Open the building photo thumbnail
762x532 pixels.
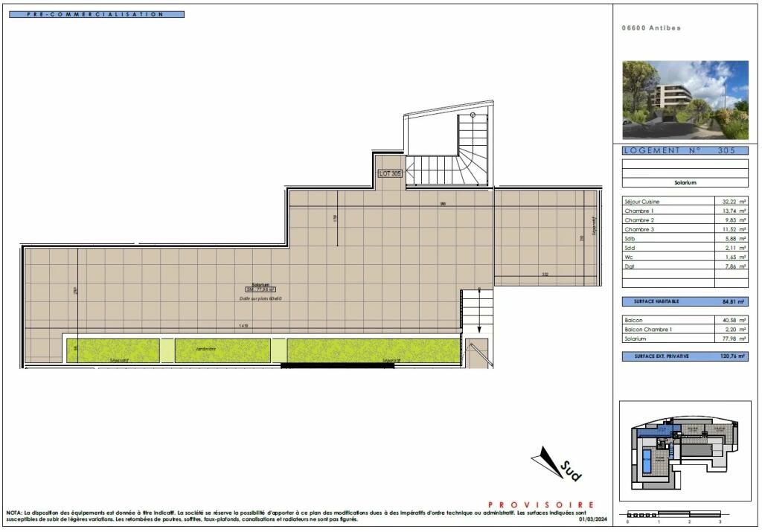coord(685,100)
